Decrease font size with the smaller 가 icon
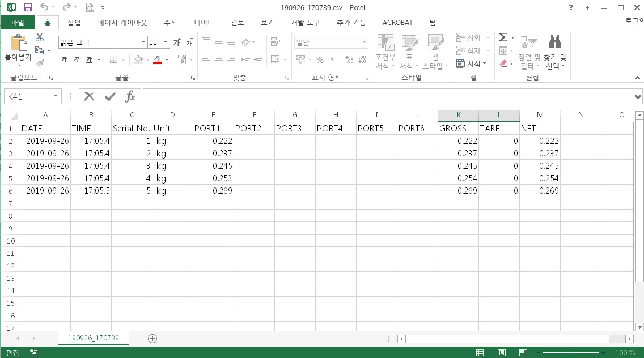 pos(189,42)
